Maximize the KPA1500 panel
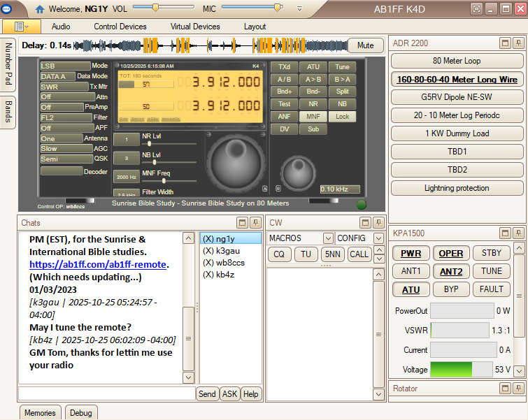528x420 pixels. click(x=506, y=233)
